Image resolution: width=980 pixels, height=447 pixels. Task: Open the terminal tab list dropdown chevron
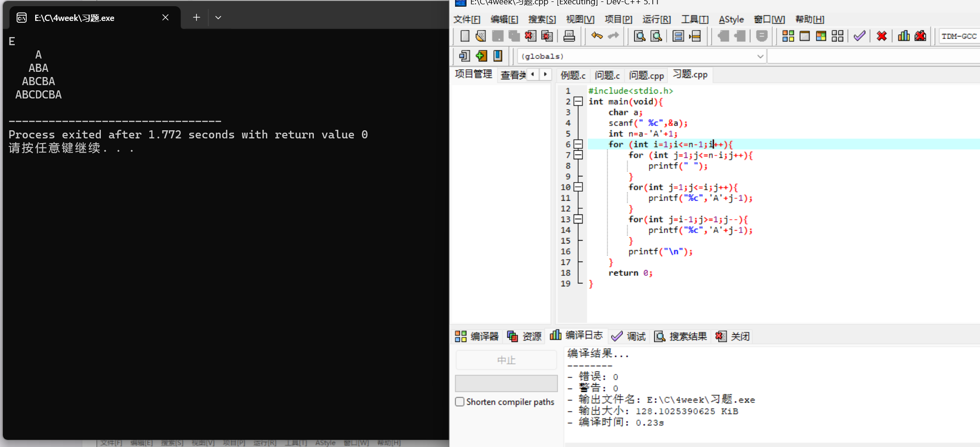coord(218,18)
